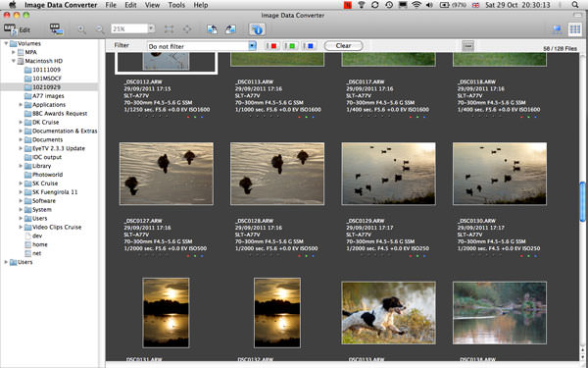Open the Help menu
Screen dimensions: 588x368
201,5
